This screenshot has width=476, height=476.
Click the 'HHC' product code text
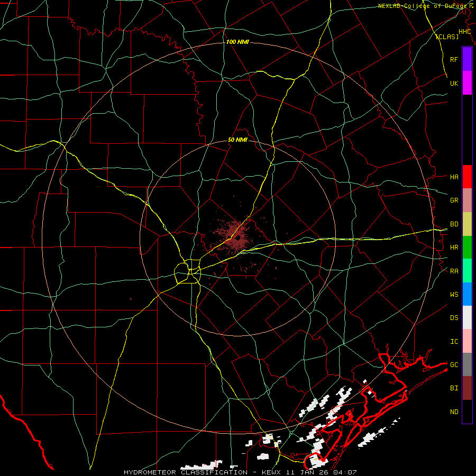click(464, 32)
